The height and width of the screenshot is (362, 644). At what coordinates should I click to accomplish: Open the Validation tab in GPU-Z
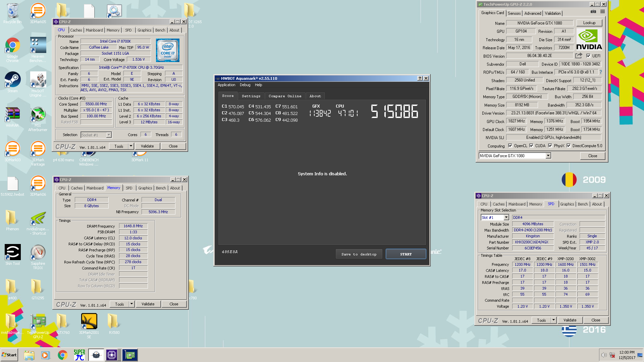[552, 13]
